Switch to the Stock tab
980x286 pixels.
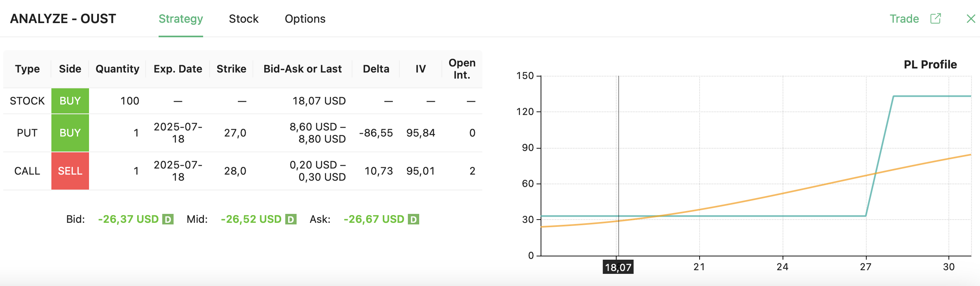(244, 19)
